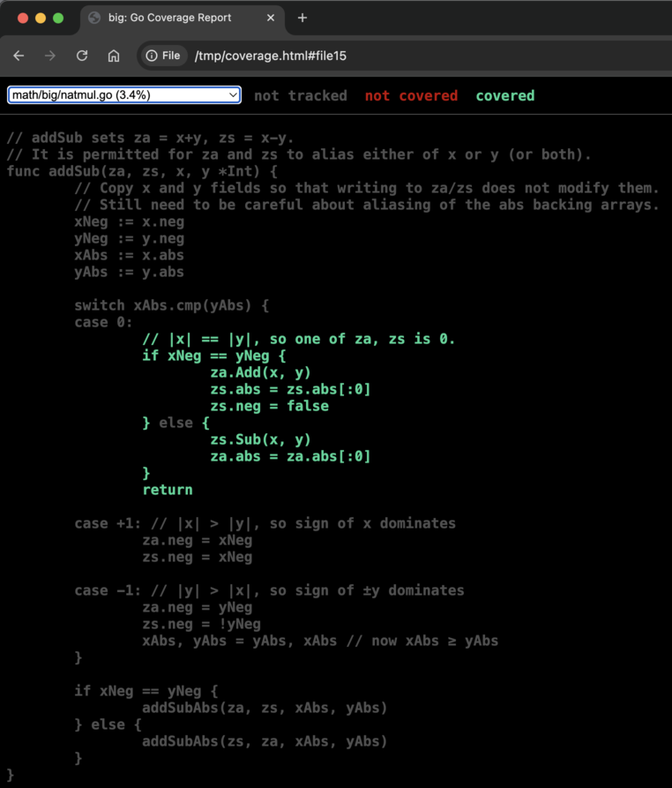672x788 pixels.
Task: Click the red 'not covered' legend label
Action: (411, 95)
